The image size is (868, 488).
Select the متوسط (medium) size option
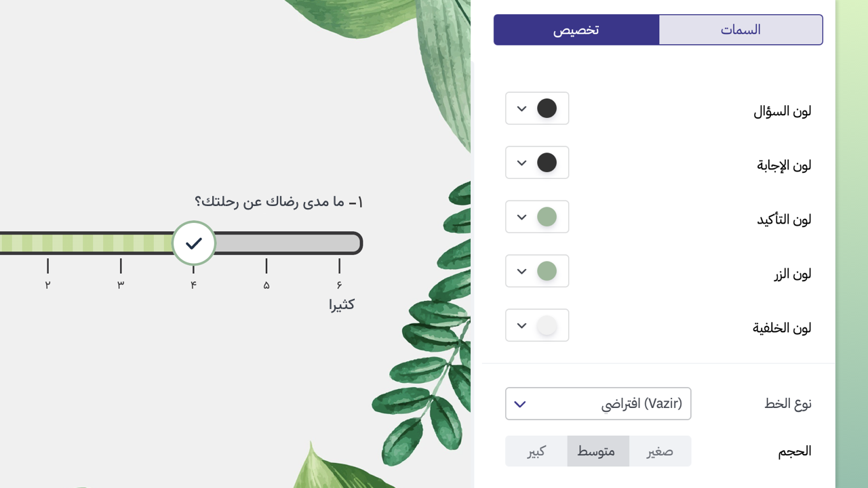point(597,451)
